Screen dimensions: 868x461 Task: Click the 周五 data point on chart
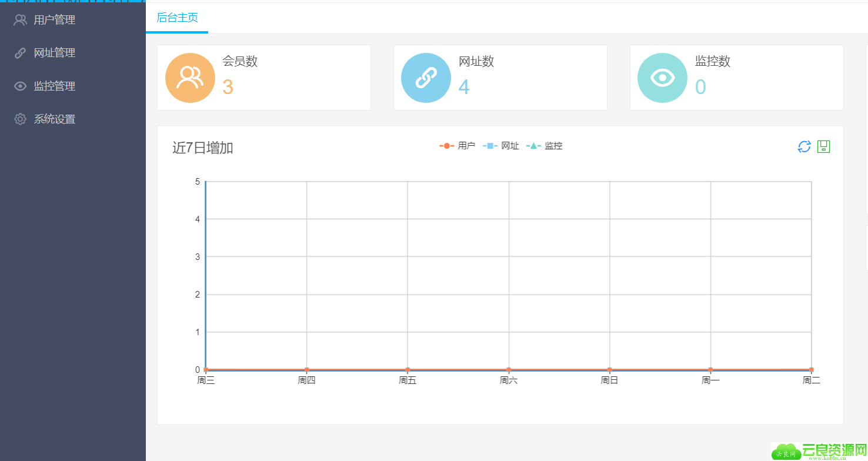(408, 370)
